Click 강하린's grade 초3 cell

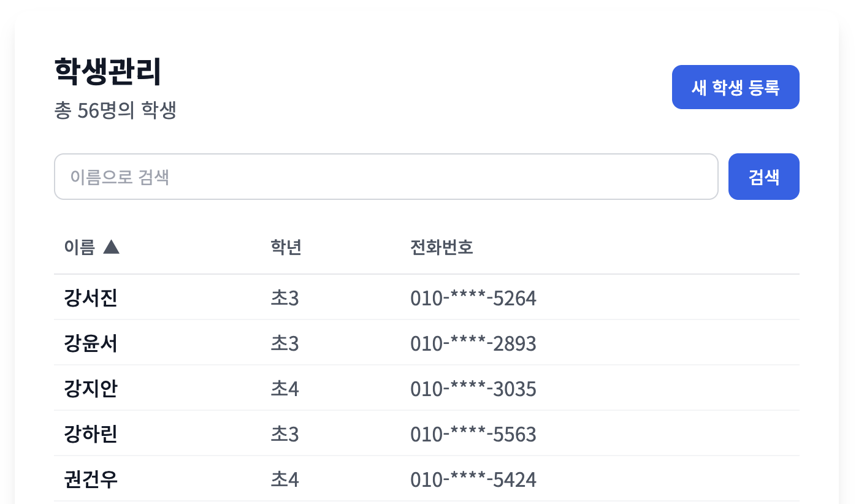tap(285, 433)
